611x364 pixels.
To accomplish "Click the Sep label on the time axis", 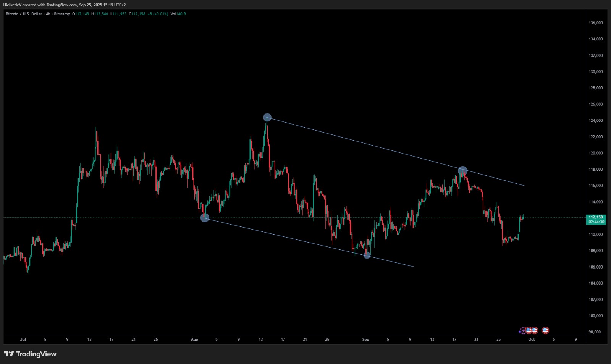I will tap(365, 339).
